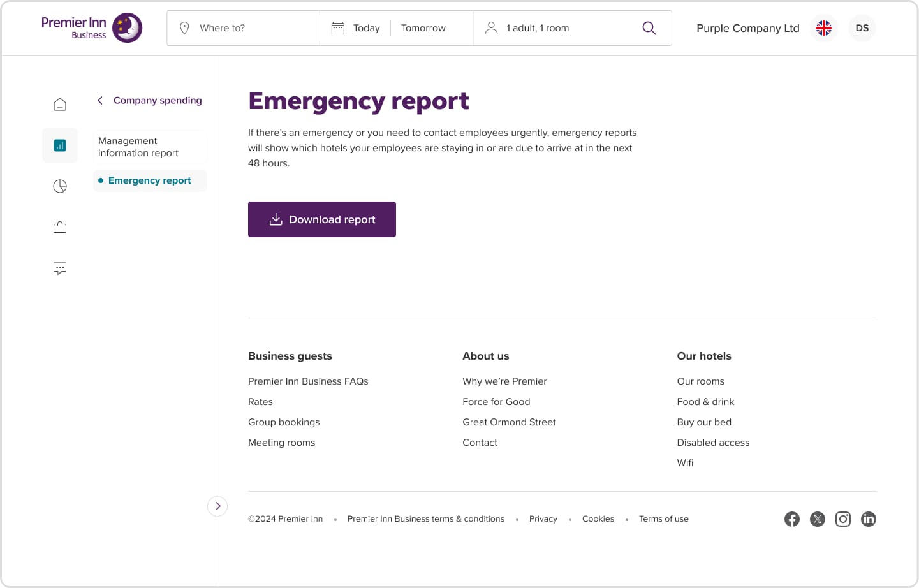The image size is (919, 588).
Task: Click the Purple Company Ltd name
Action: click(748, 28)
